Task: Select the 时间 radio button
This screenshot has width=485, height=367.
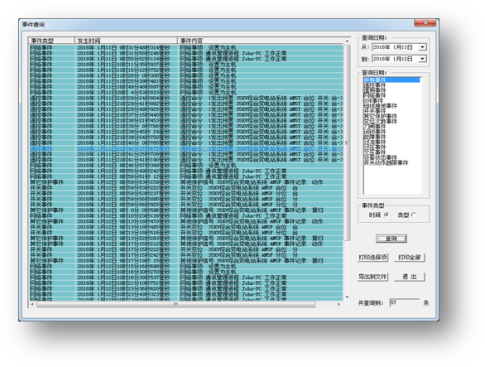Action: (x=386, y=215)
